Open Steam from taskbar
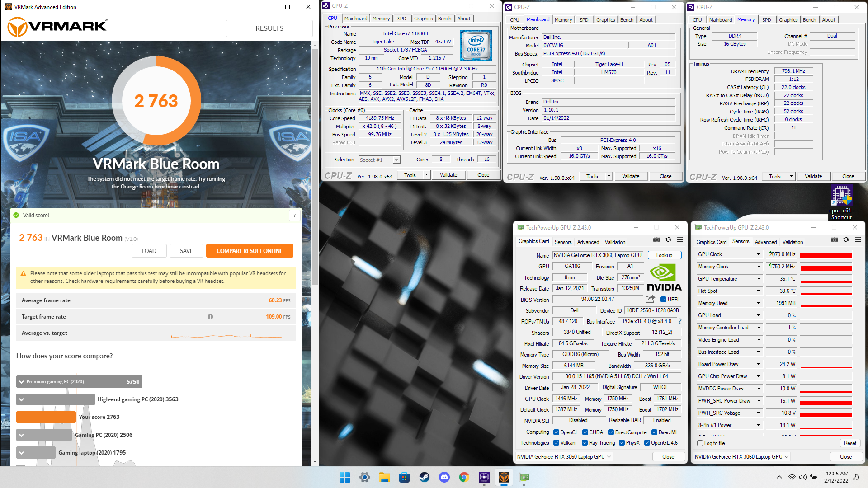 click(424, 477)
